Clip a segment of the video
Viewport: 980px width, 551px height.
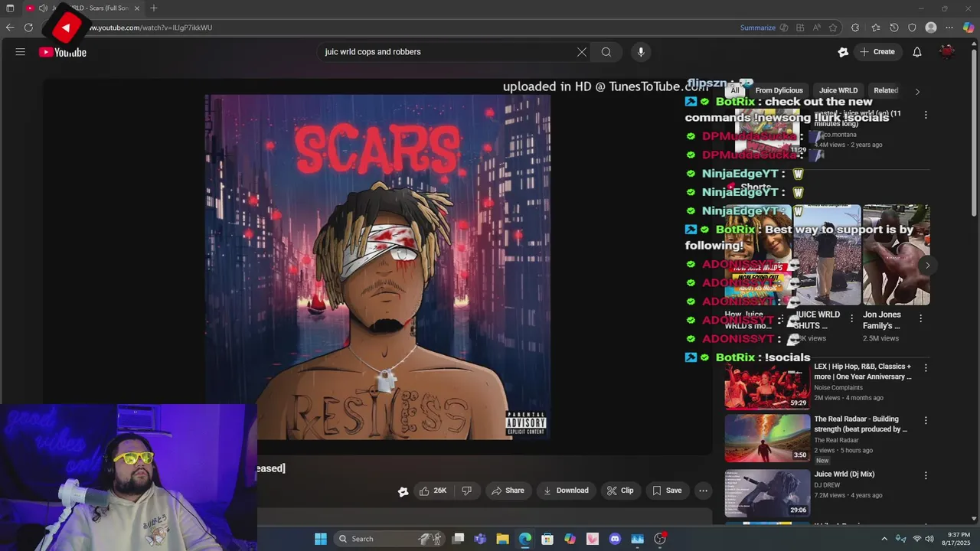point(620,491)
